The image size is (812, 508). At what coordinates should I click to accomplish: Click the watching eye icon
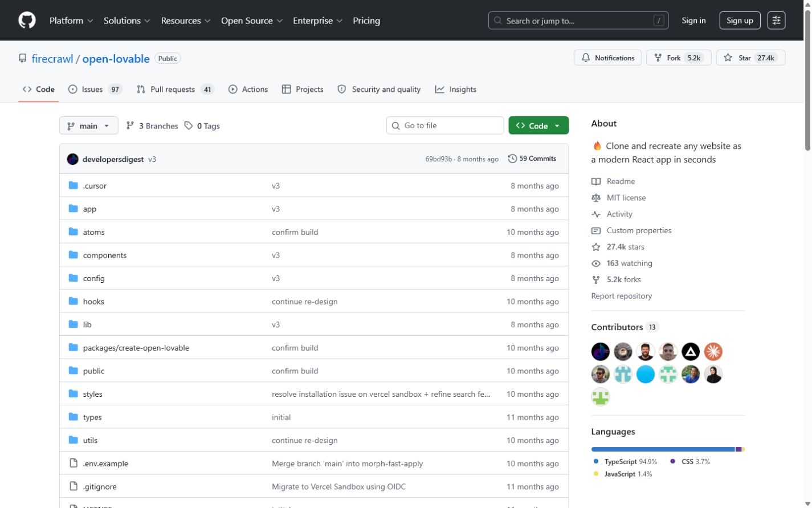coord(596,263)
